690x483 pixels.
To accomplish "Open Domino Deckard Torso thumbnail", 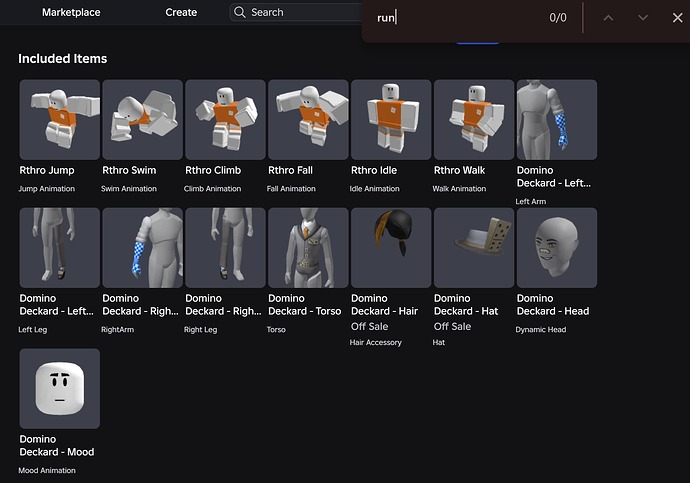I will click(308, 248).
